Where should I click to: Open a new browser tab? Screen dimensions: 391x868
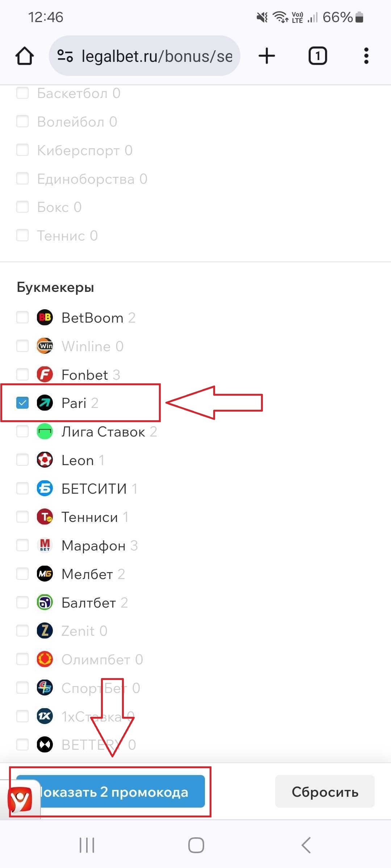pos(267,56)
